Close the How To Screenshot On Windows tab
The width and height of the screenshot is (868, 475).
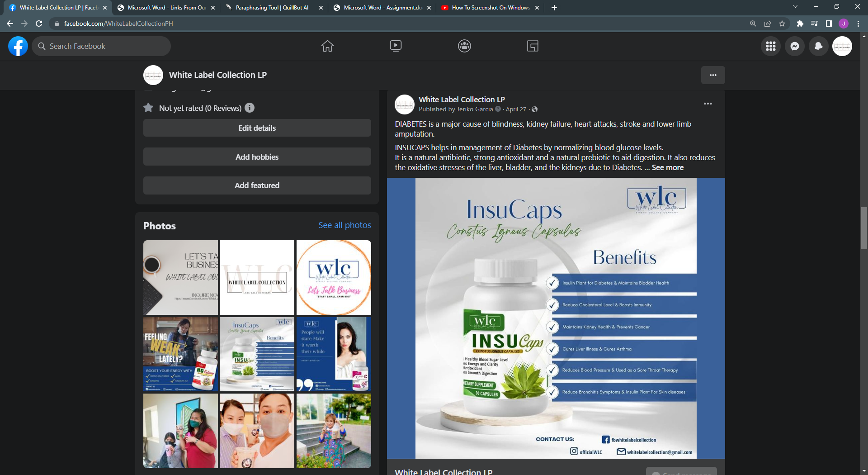point(537,8)
